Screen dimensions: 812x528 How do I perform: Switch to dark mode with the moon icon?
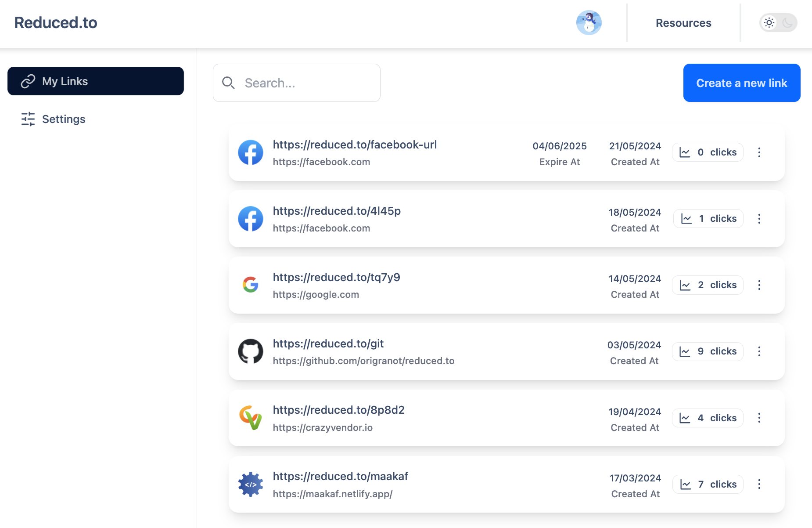pos(787,22)
